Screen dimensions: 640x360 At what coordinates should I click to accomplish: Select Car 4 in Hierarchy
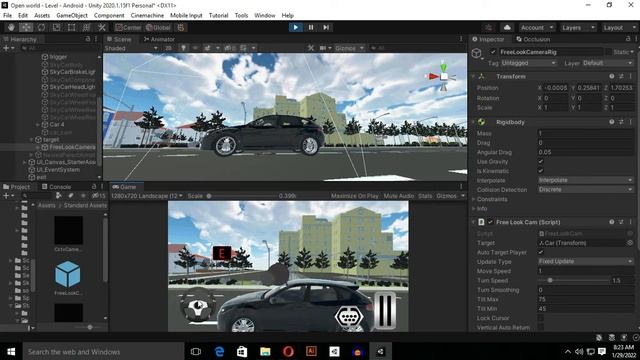[x=57, y=124]
